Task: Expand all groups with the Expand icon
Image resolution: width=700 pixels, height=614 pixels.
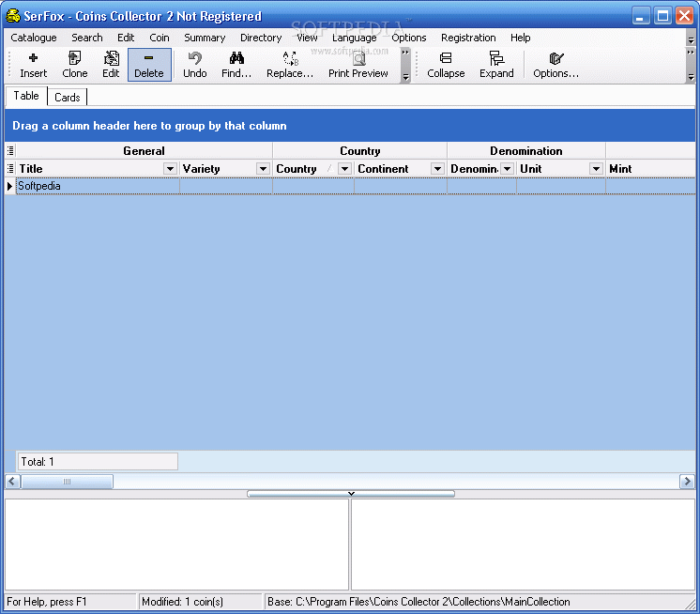Action: point(496,65)
